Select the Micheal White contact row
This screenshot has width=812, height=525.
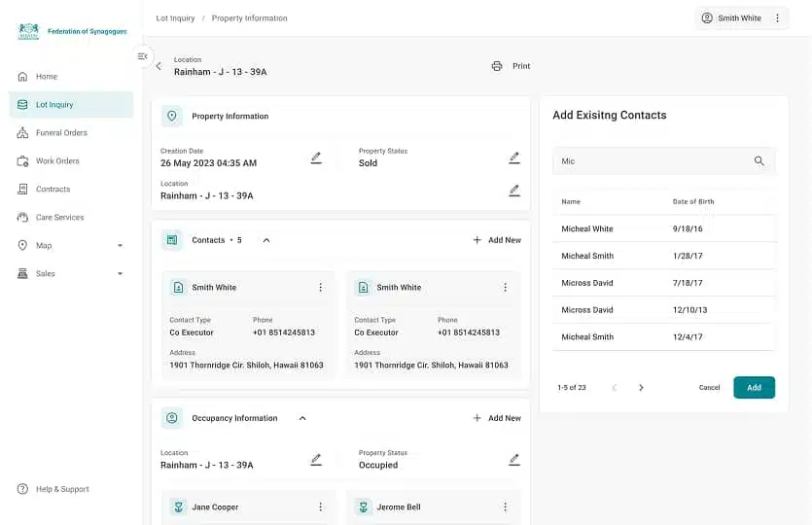point(664,228)
